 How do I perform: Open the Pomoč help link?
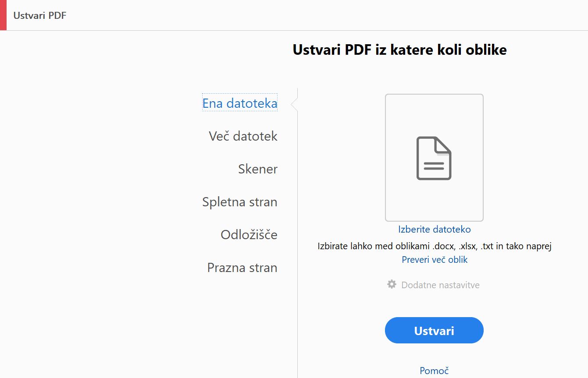pos(434,371)
